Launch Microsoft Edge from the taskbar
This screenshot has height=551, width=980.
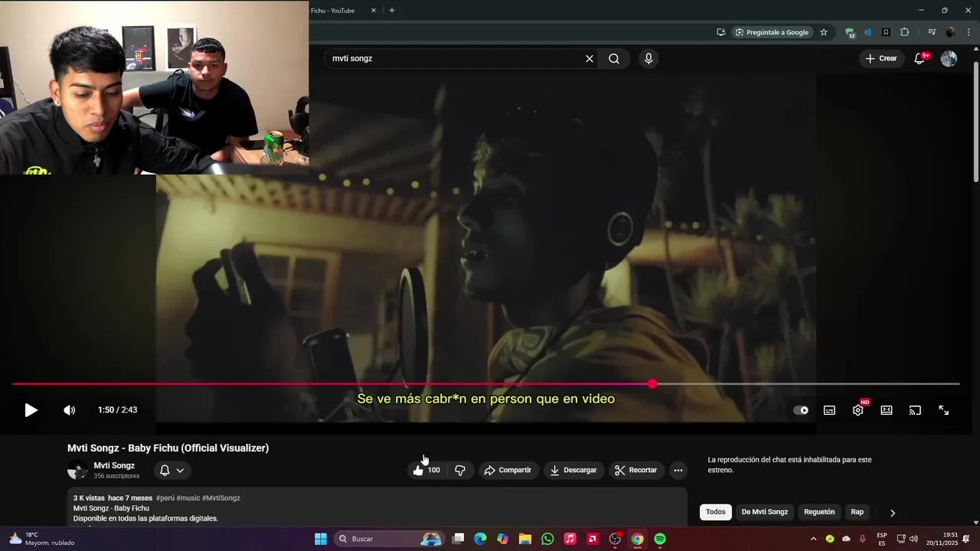(x=480, y=539)
